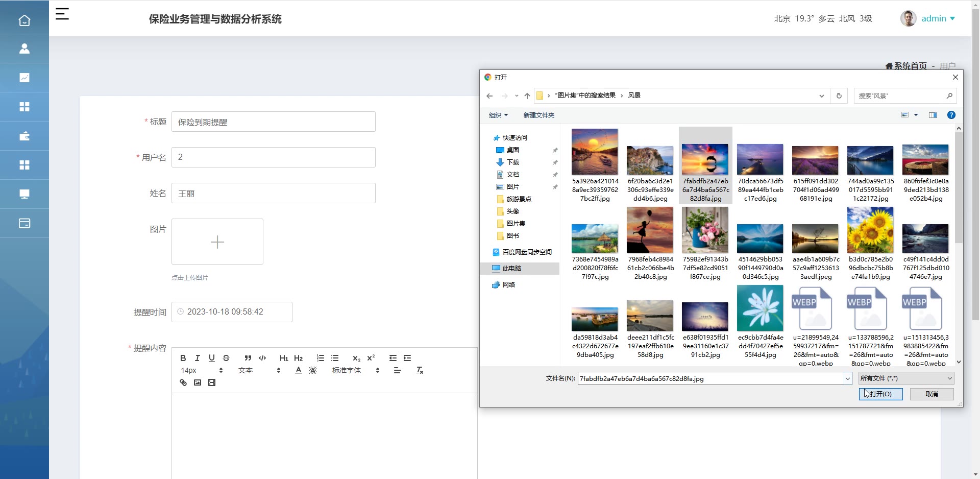Apply italic formatting in the editor
980x479 pixels.
[x=198, y=358]
